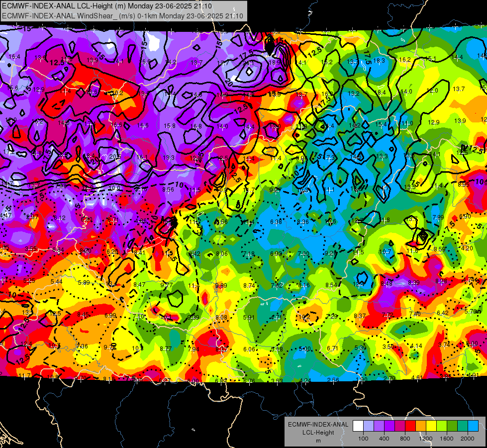Click the legend label 400

(x=384, y=439)
